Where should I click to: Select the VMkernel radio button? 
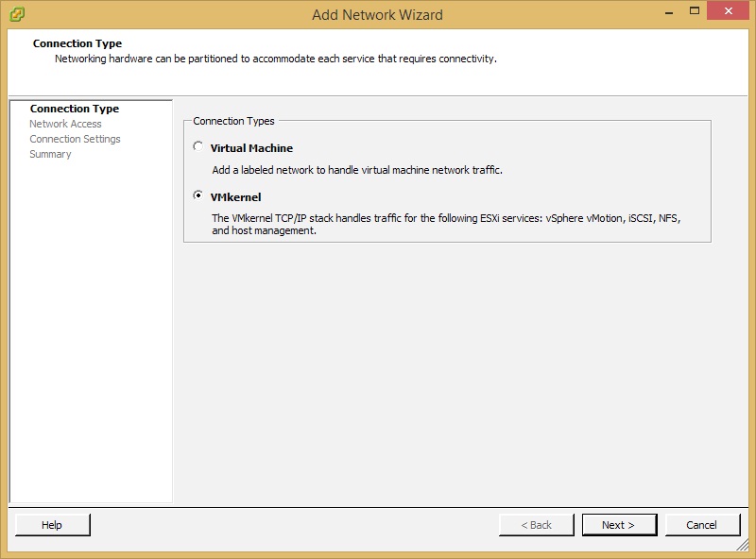coord(198,195)
